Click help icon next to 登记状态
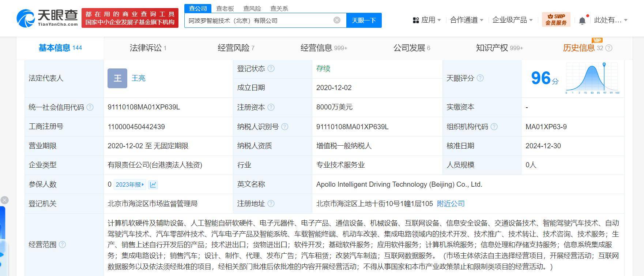Viewport: 644px width, 276px height. [x=271, y=68]
